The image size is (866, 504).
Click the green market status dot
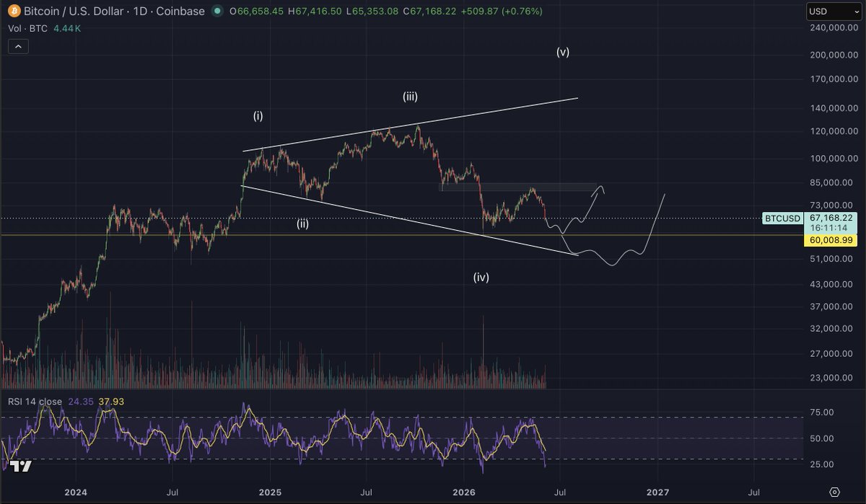[x=218, y=12]
